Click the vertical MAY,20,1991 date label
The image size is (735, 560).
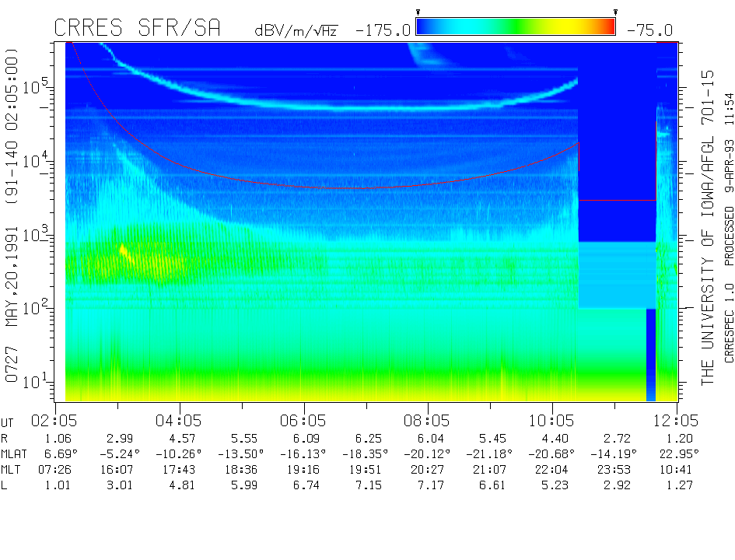click(11, 276)
